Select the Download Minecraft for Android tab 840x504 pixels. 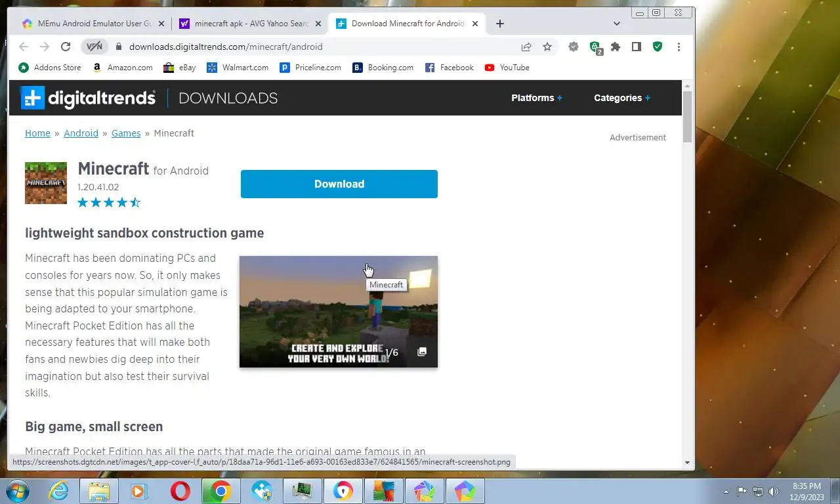click(408, 24)
